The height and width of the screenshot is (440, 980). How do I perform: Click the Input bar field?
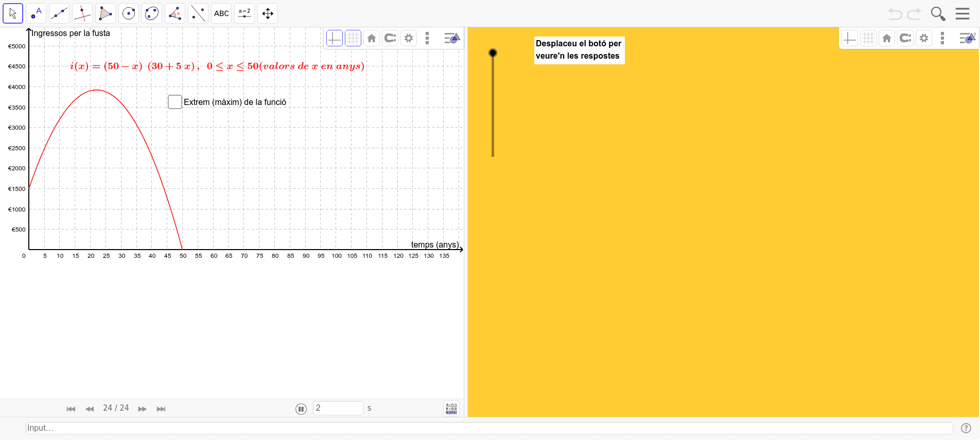point(489,428)
